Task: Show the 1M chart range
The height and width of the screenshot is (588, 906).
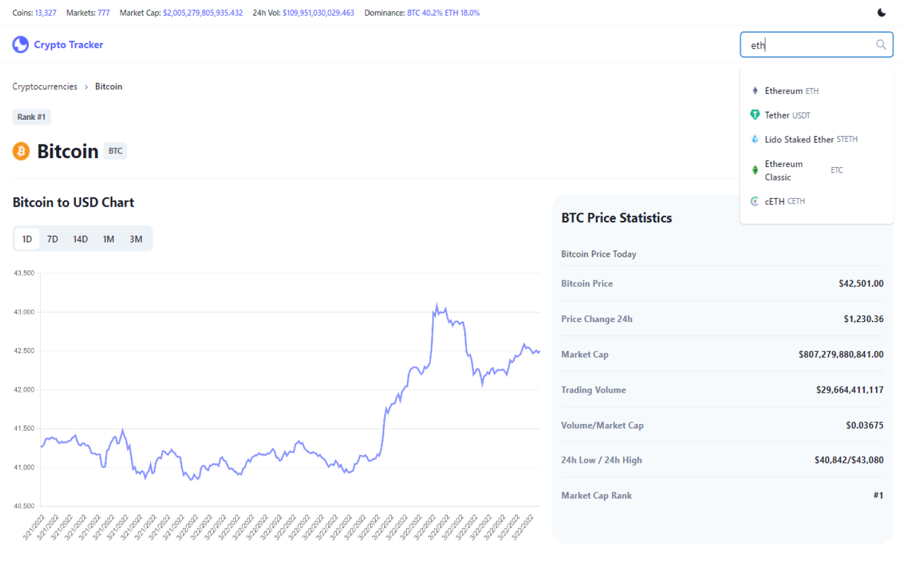Action: click(x=108, y=239)
